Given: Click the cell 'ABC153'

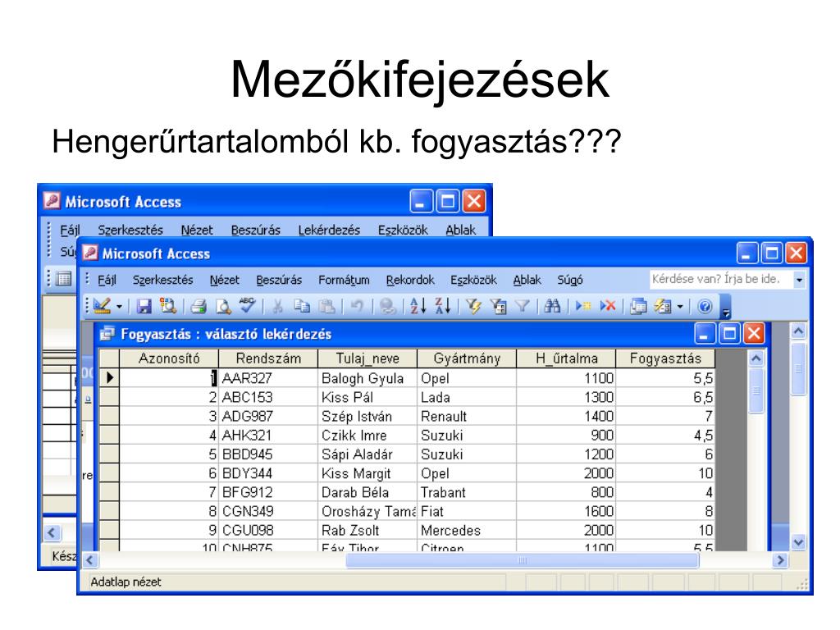Looking at the screenshot, I should pyautogui.click(x=268, y=397).
